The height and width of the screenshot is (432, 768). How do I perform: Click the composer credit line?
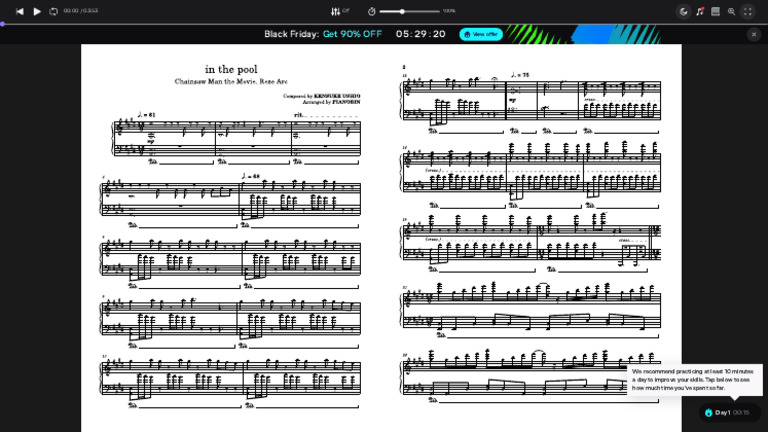[321, 96]
